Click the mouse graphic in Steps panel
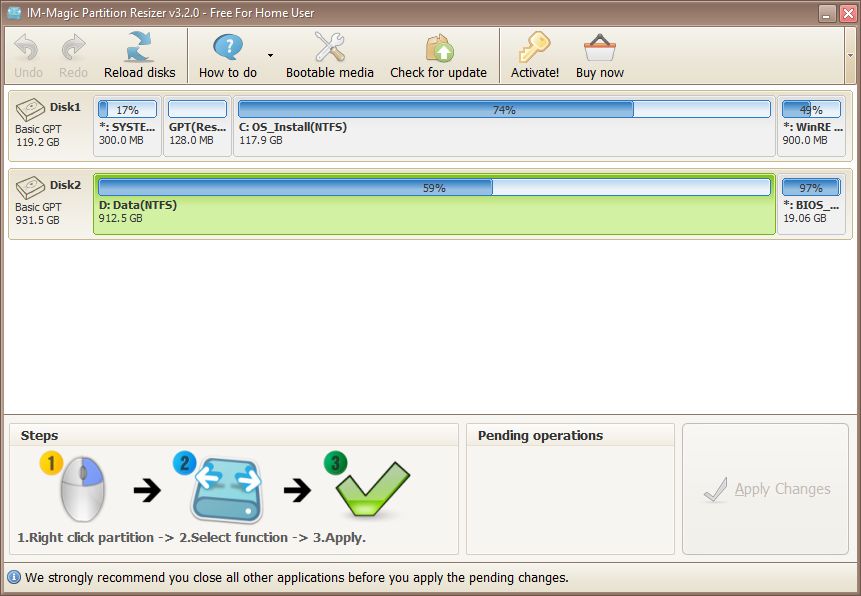Image resolution: width=861 pixels, height=596 pixels. click(83, 490)
